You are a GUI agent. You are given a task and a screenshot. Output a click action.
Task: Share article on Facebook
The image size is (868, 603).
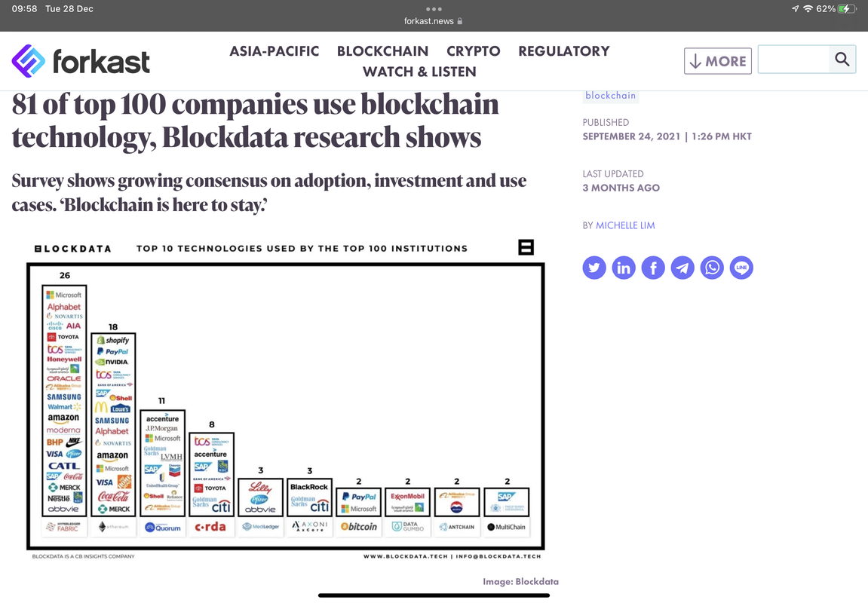point(653,268)
